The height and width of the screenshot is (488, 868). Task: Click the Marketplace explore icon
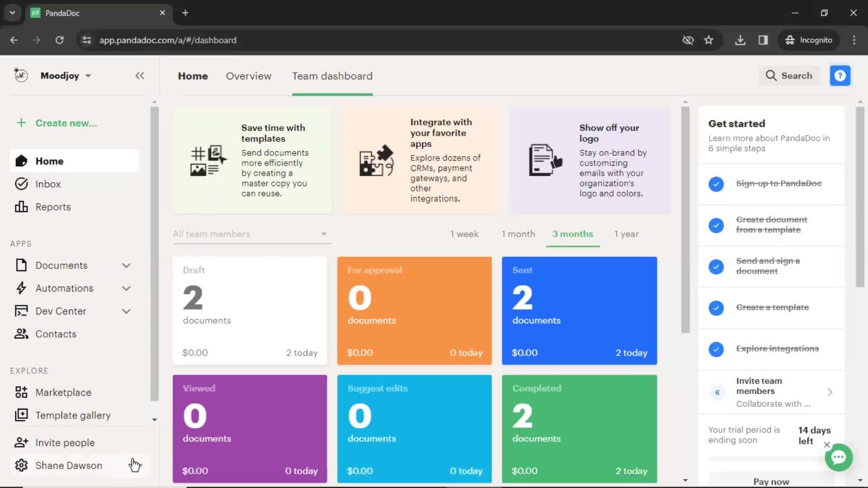coord(21,392)
